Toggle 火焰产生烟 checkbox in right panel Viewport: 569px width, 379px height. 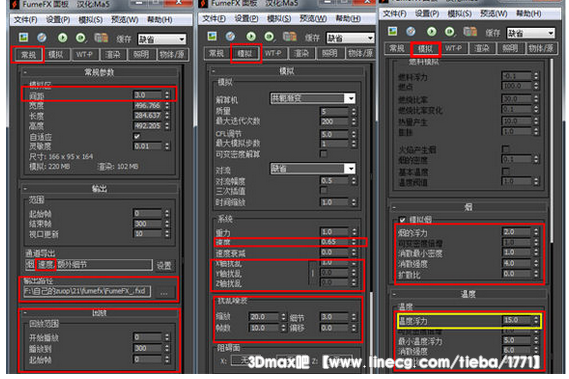[x=505, y=148]
